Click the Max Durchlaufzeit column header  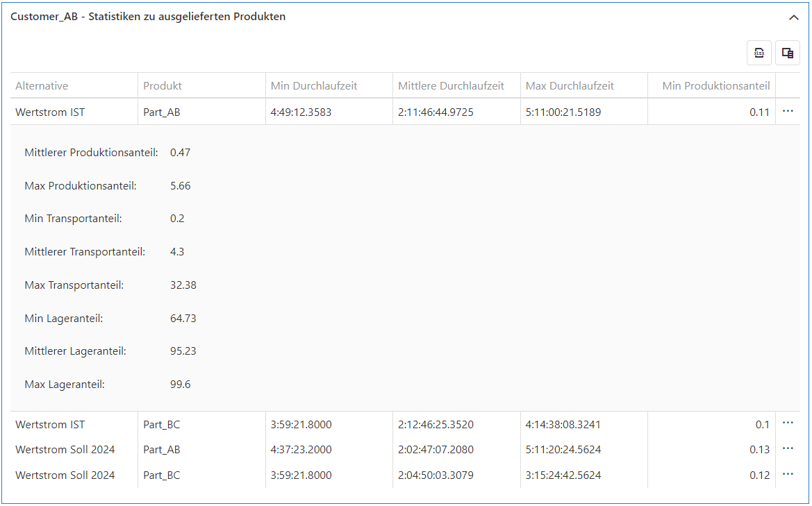[572, 84]
